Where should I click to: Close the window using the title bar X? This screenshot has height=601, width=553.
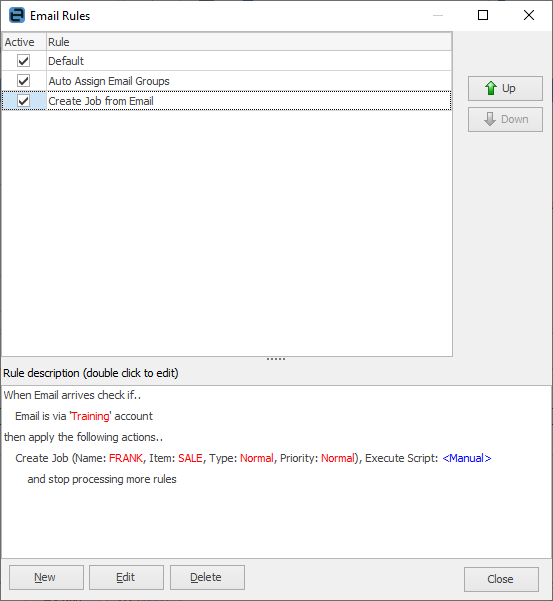pos(529,15)
